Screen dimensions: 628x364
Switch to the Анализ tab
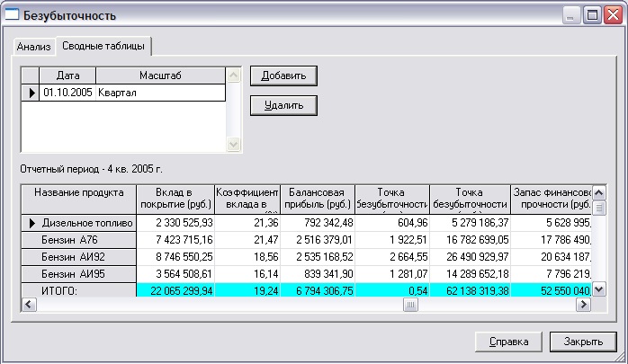[34, 47]
